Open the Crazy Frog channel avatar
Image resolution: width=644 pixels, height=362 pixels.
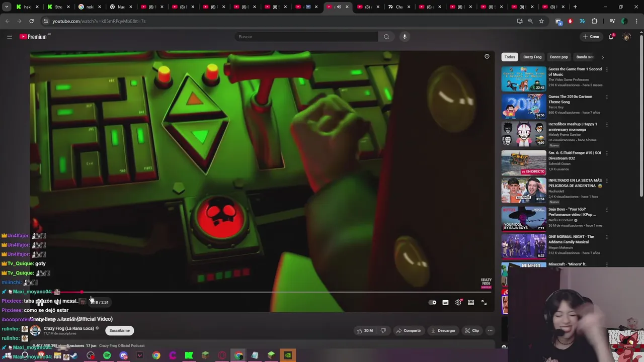click(x=35, y=330)
